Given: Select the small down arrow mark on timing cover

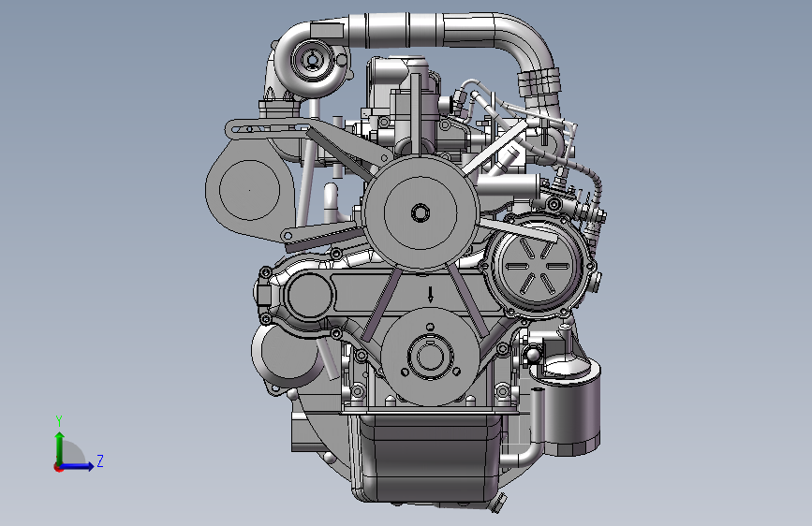Looking at the screenshot, I should (430, 295).
